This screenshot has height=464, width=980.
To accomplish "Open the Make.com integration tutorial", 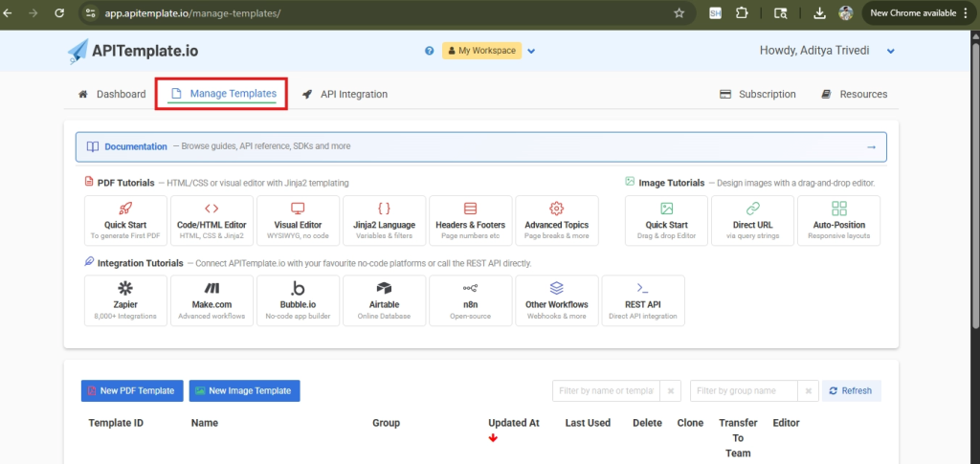I will (x=212, y=300).
